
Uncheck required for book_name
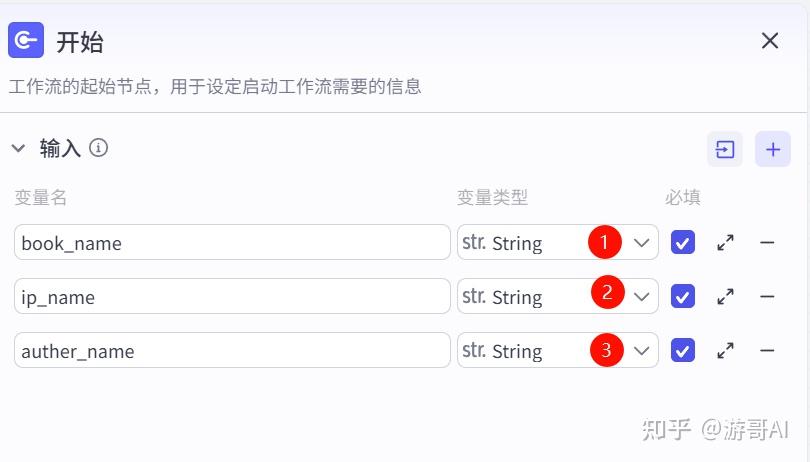click(683, 242)
